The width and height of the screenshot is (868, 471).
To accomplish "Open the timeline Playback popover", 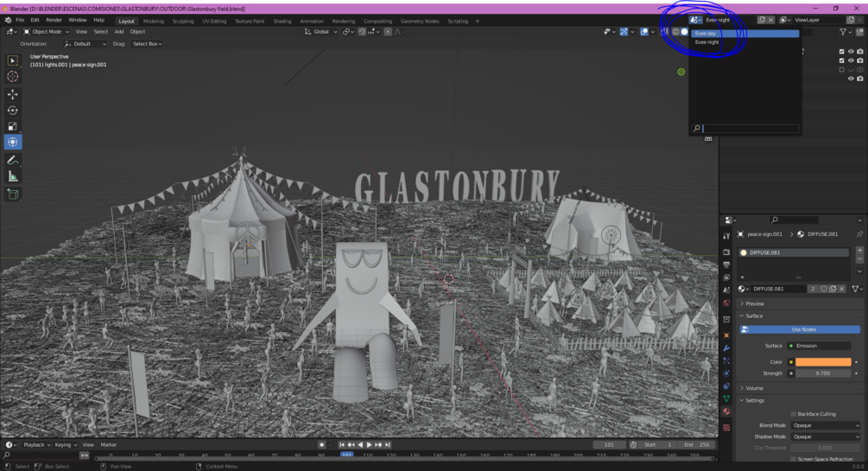I will (x=36, y=444).
